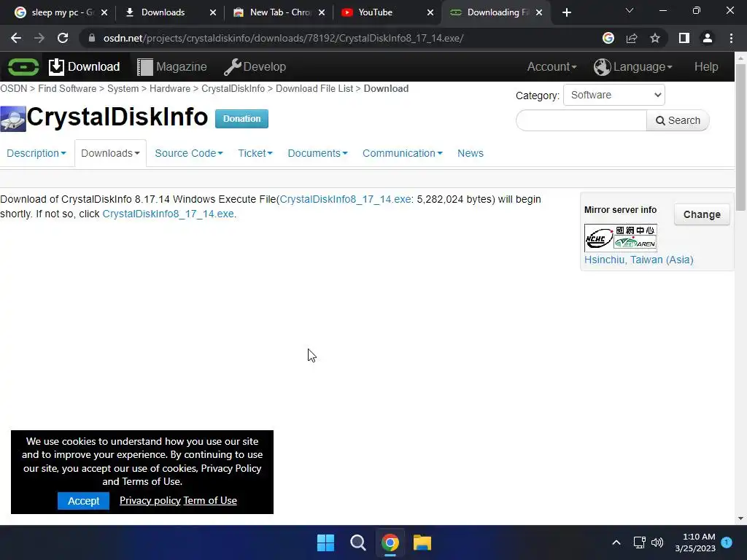Reload the current OSDN page
The height and width of the screenshot is (560, 747).
click(x=63, y=38)
